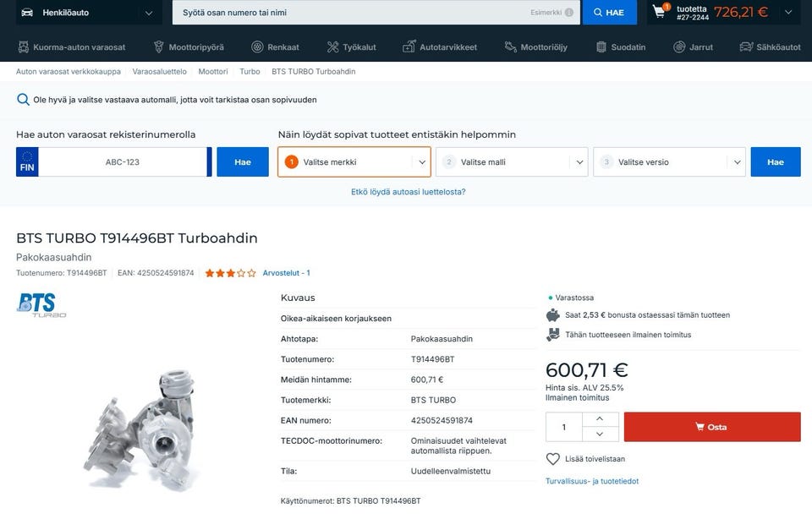Open Suodatin category
812x519 pixels.
click(x=621, y=47)
